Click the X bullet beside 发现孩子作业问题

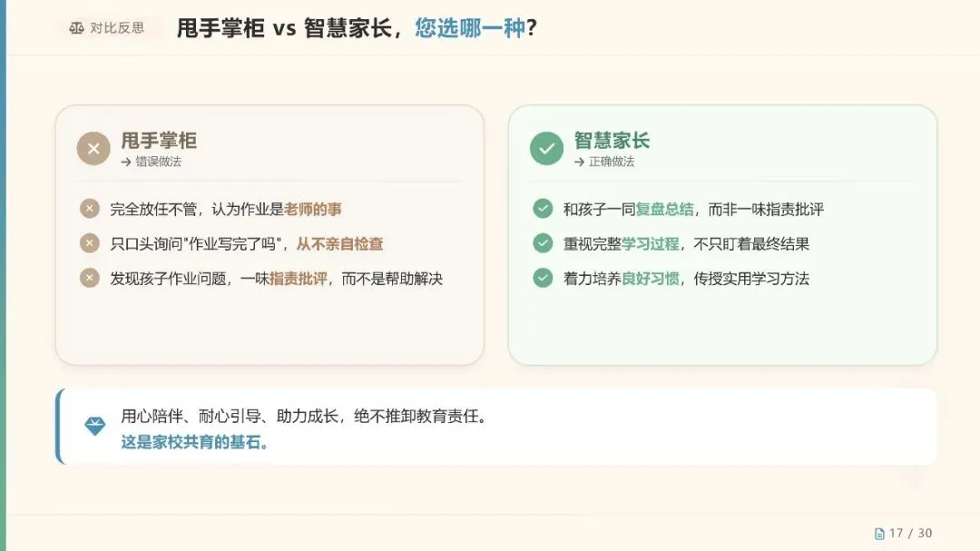point(89,277)
